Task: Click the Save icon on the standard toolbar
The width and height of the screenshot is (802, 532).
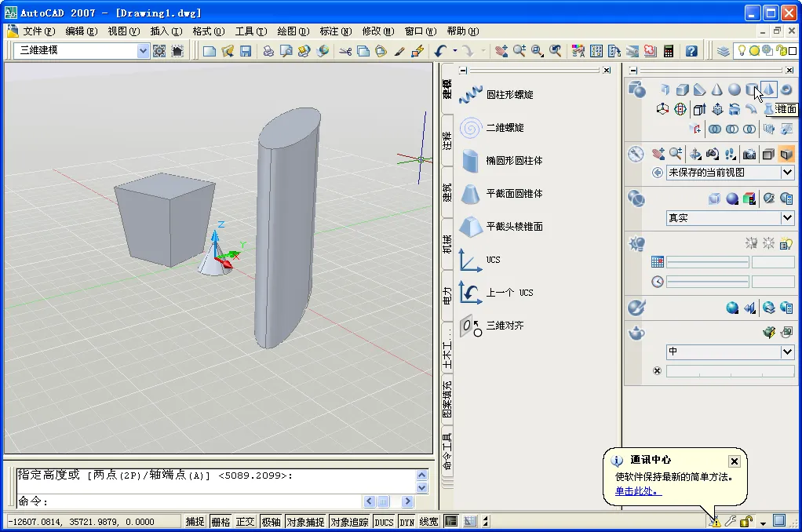Action: 246,50
